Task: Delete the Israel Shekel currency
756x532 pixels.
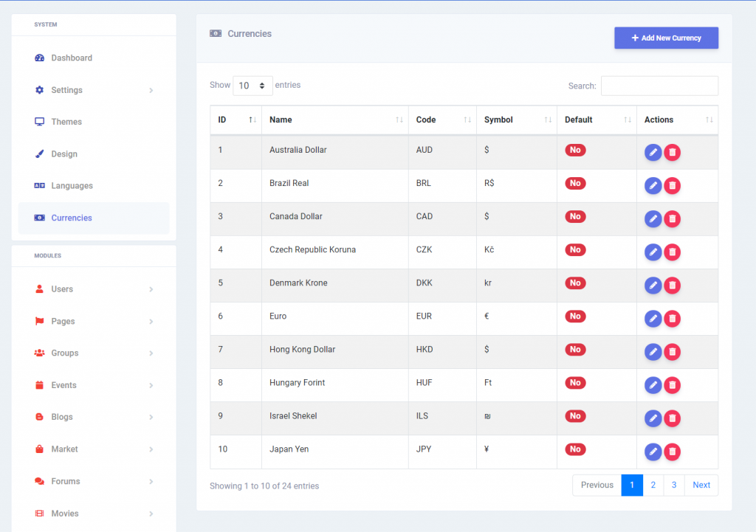Action: coord(672,418)
